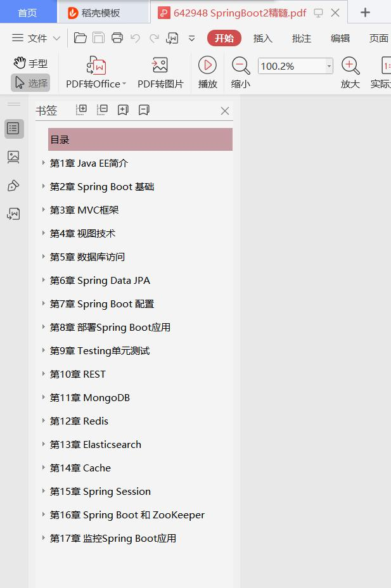This screenshot has height=588, width=391.
Task: Click the bottom convert sidebar icon
Action: (13, 214)
